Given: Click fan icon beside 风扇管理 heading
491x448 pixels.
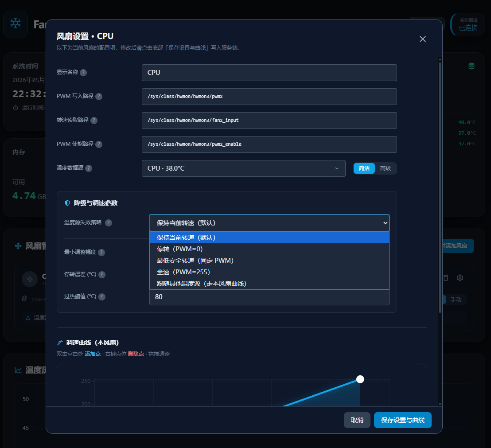Looking at the screenshot, I should (18, 246).
